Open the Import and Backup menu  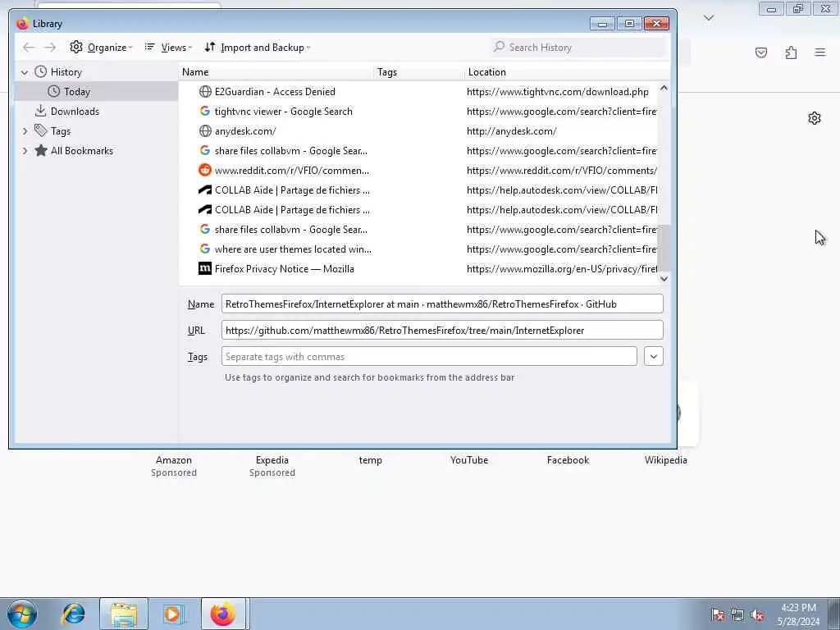257,48
